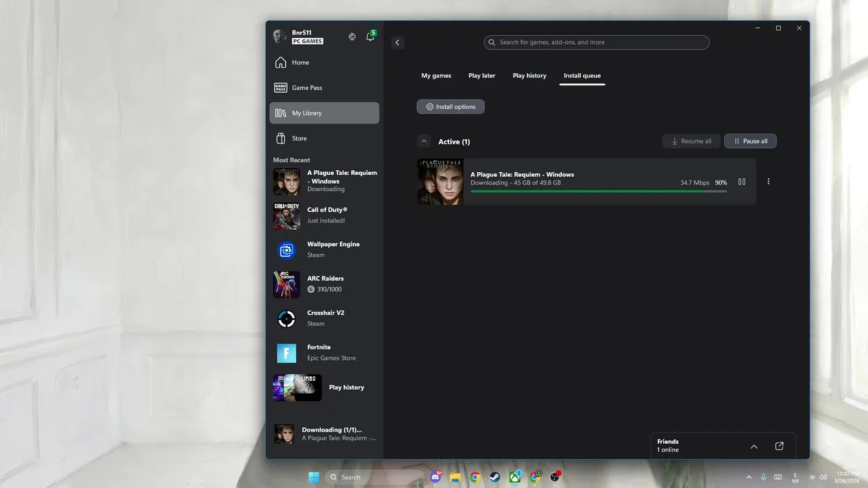This screenshot has width=868, height=488.
Task: Click Downloading (1/1) status at sidebar bottom
Action: (x=325, y=434)
